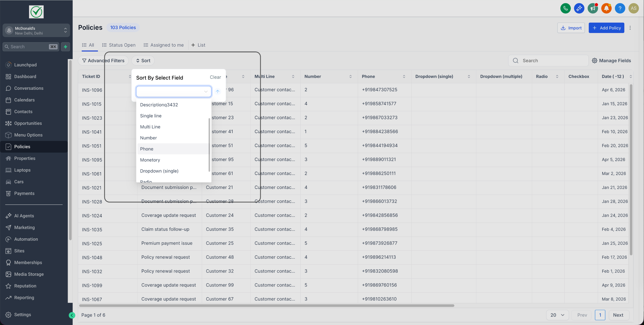Collapse sidebar with green arrow button

click(72, 315)
